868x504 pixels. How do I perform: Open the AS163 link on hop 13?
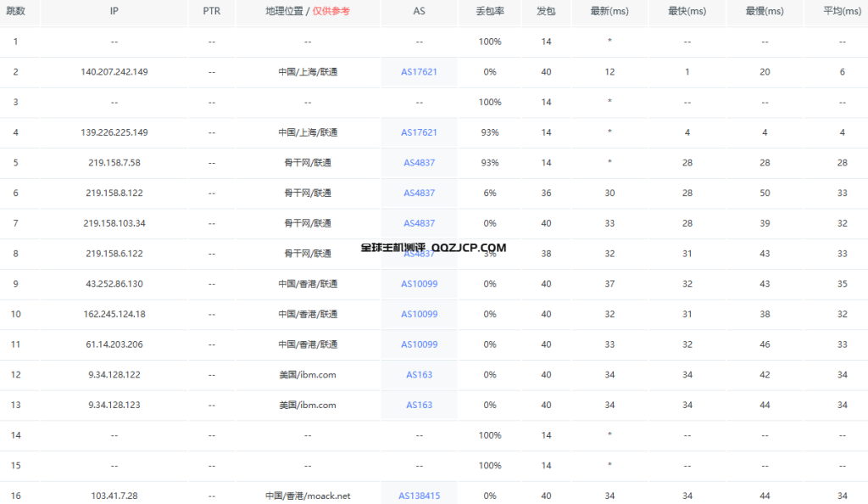coord(419,405)
